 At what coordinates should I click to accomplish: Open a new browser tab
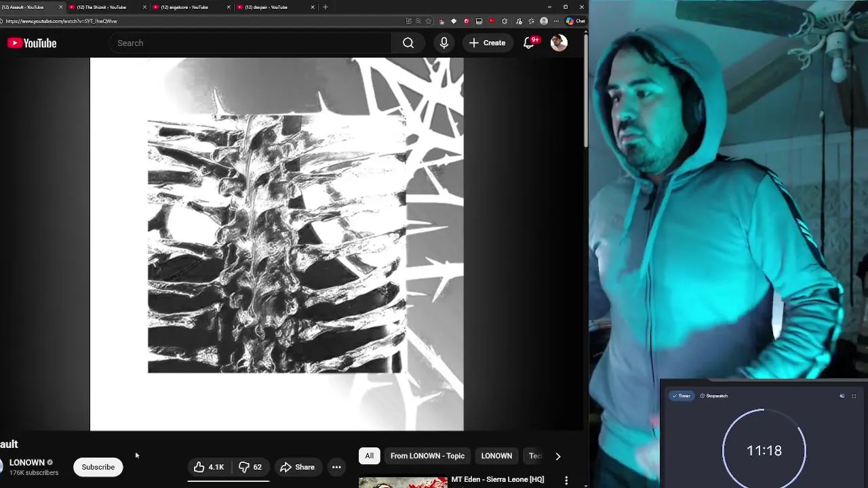click(325, 7)
